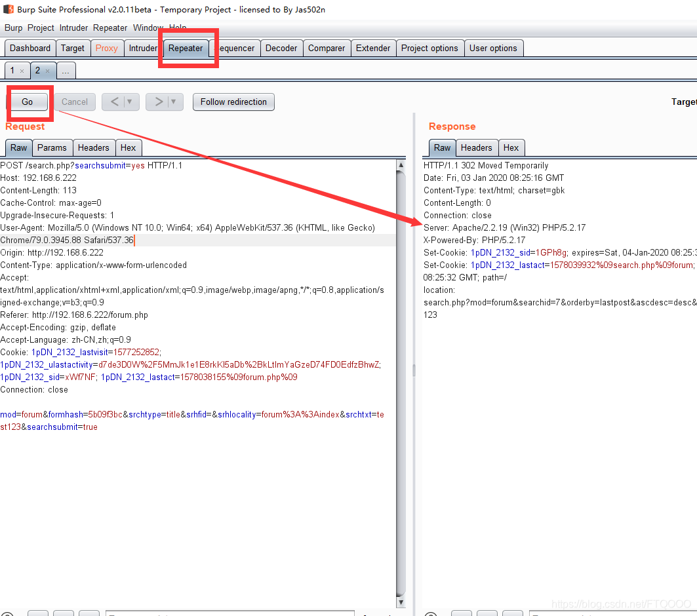Go forward to next request with > button
The height and width of the screenshot is (616, 697).
tap(159, 102)
